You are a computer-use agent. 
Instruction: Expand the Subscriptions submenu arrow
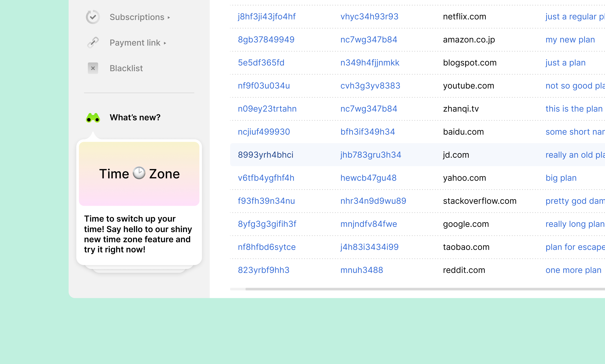pyautogui.click(x=169, y=17)
